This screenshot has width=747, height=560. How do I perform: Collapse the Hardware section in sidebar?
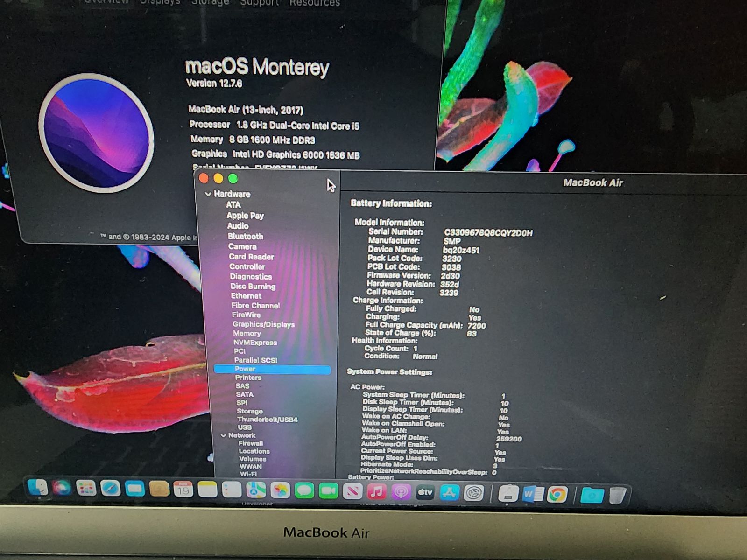click(208, 194)
